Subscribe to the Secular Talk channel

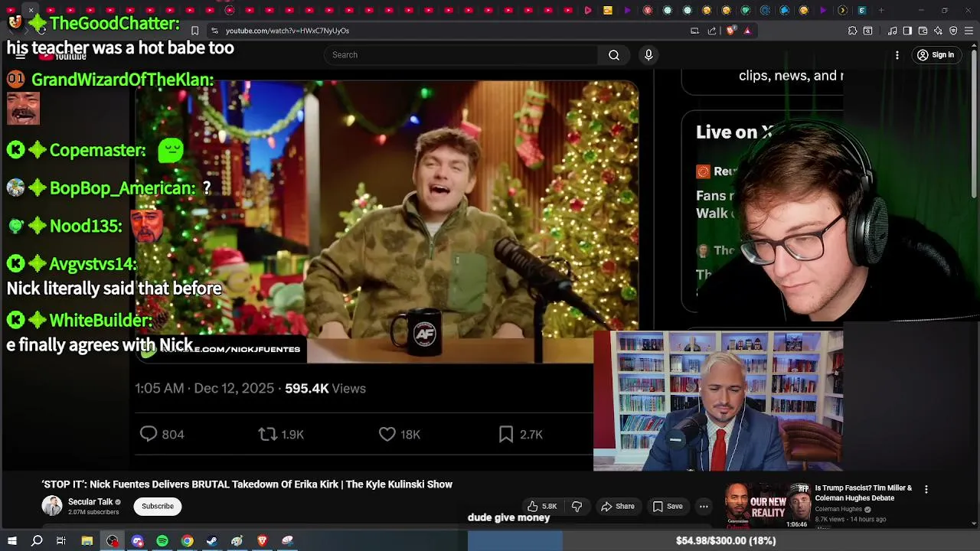pyautogui.click(x=158, y=507)
